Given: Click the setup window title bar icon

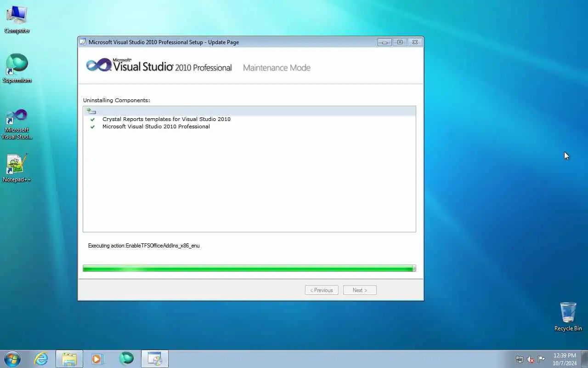Looking at the screenshot, I should pyautogui.click(x=83, y=42).
